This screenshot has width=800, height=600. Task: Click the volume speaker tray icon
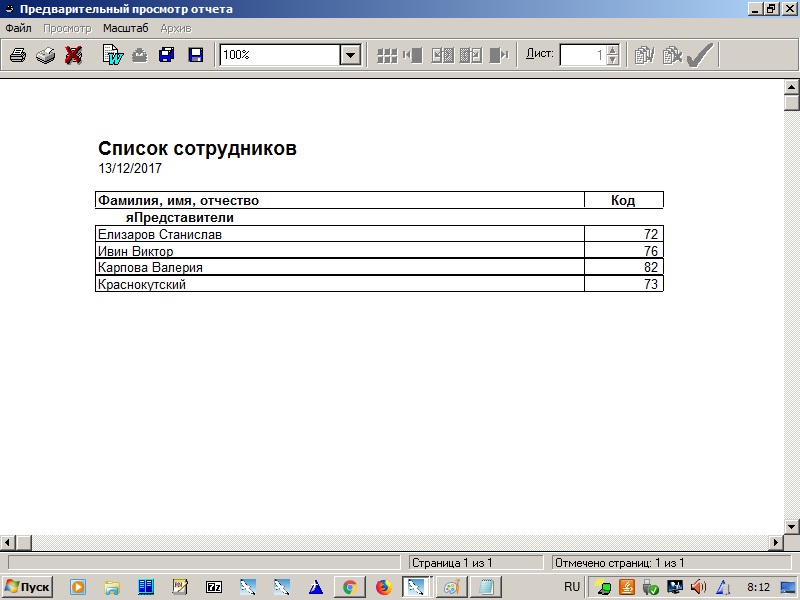coord(699,587)
